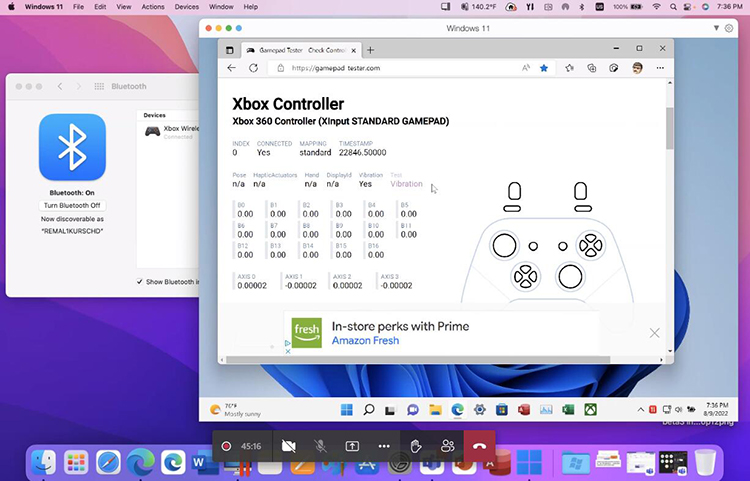
Task: Open the Windows weather widget
Action: [235, 410]
